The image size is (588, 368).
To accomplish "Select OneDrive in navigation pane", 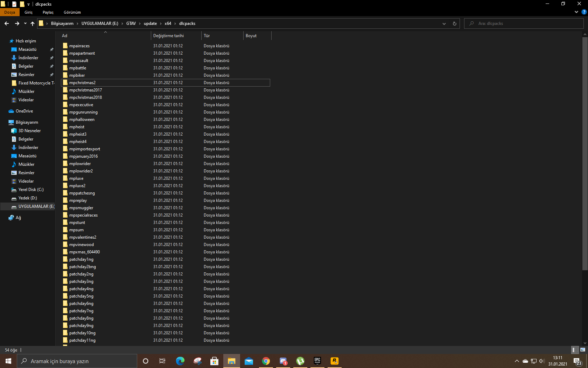I will click(x=24, y=111).
